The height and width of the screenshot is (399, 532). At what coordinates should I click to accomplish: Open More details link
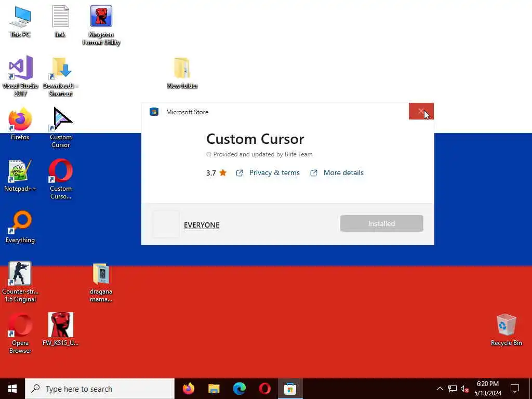click(343, 172)
